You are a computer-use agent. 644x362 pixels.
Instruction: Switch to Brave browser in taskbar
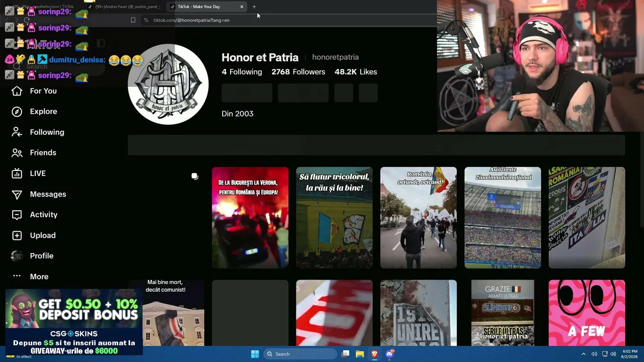click(x=374, y=354)
